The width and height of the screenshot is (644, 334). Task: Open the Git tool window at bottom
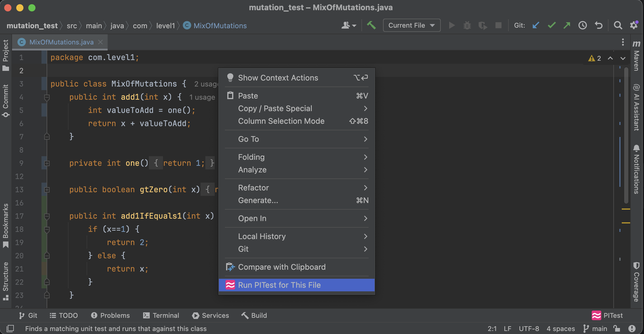click(x=28, y=315)
